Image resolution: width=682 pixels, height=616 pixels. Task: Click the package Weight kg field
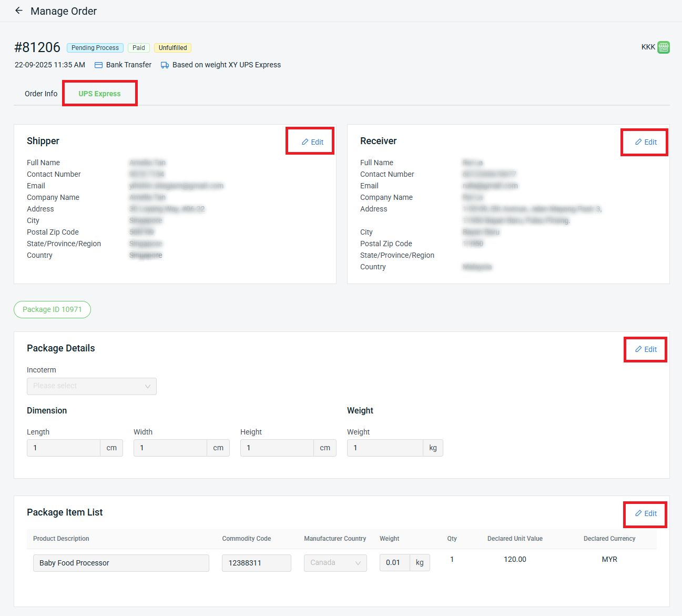[x=385, y=448]
